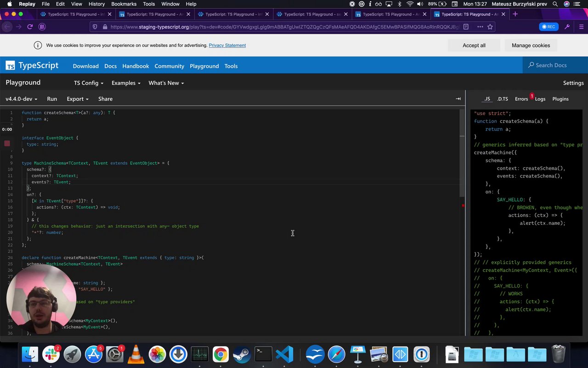Click the Share button
The height and width of the screenshot is (368, 588).
[105, 99]
